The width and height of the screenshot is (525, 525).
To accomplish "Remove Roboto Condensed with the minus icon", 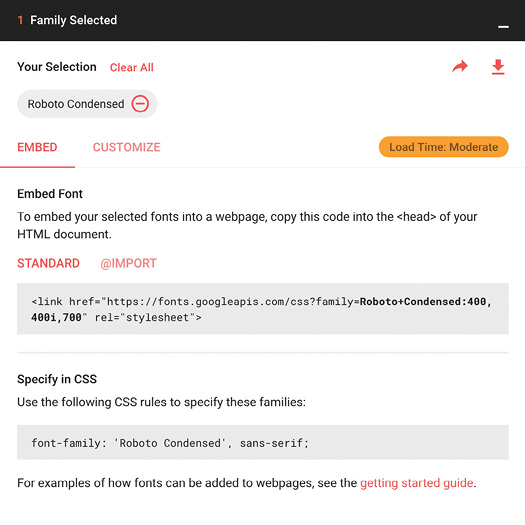I will pos(140,103).
